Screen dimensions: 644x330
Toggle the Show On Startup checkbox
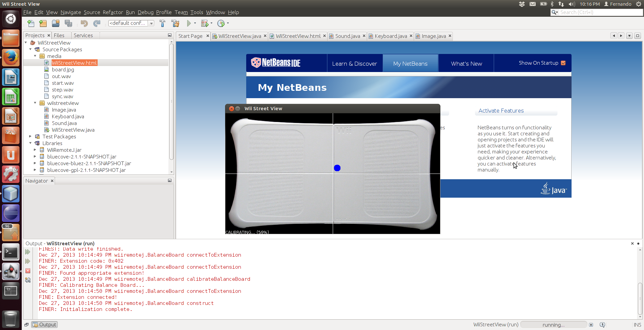point(563,63)
